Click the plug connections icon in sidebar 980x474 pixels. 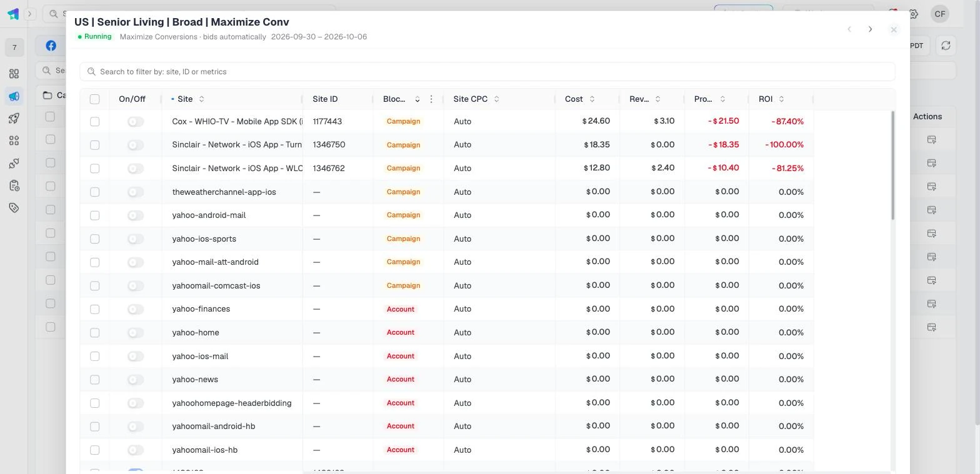coord(14,164)
